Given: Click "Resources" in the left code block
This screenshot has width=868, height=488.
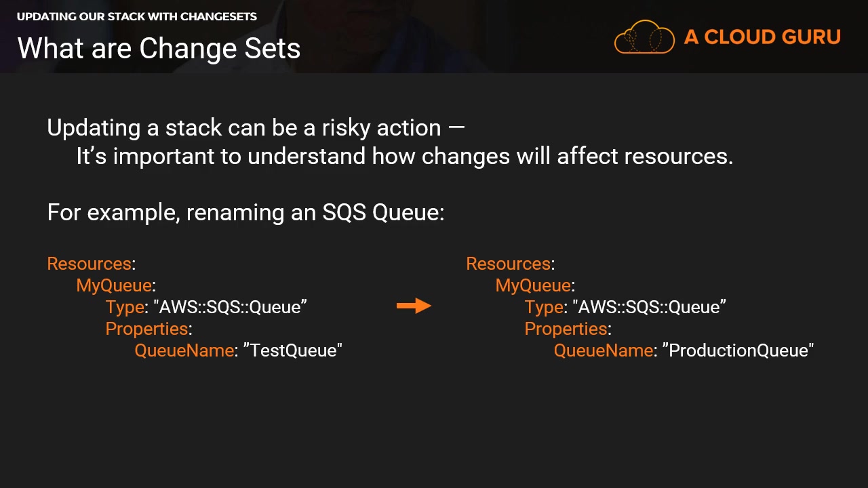Looking at the screenshot, I should point(89,264).
